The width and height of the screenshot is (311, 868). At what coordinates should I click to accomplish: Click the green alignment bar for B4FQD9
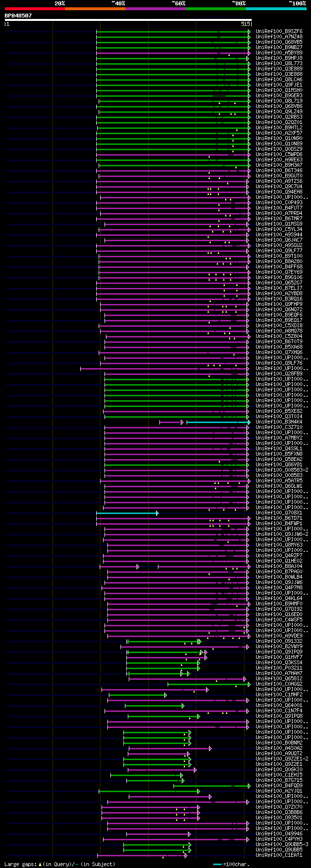click(x=212, y=786)
